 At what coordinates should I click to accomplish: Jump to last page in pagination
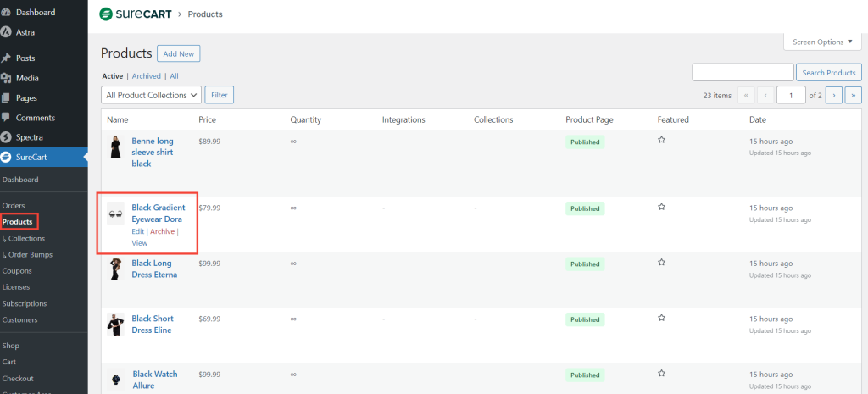tap(854, 95)
